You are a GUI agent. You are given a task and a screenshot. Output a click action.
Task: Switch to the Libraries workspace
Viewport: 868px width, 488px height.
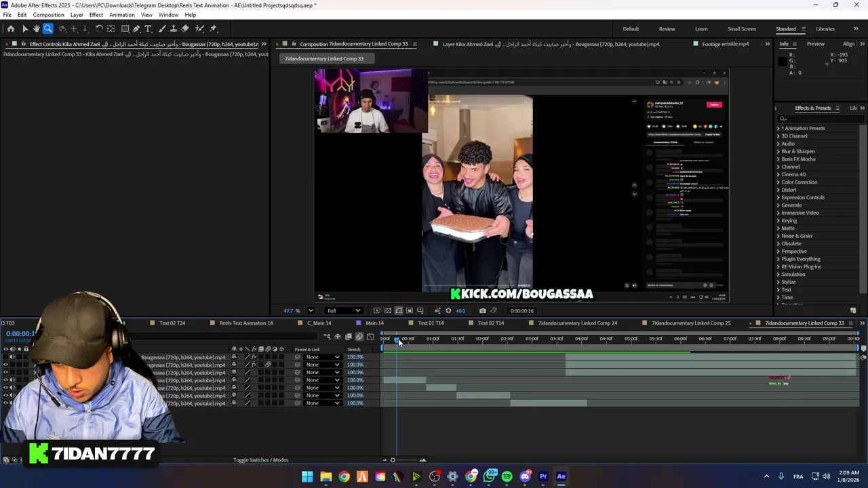point(825,29)
